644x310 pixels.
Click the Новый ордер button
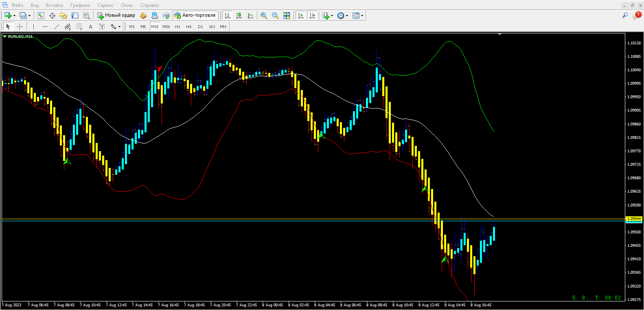click(116, 15)
